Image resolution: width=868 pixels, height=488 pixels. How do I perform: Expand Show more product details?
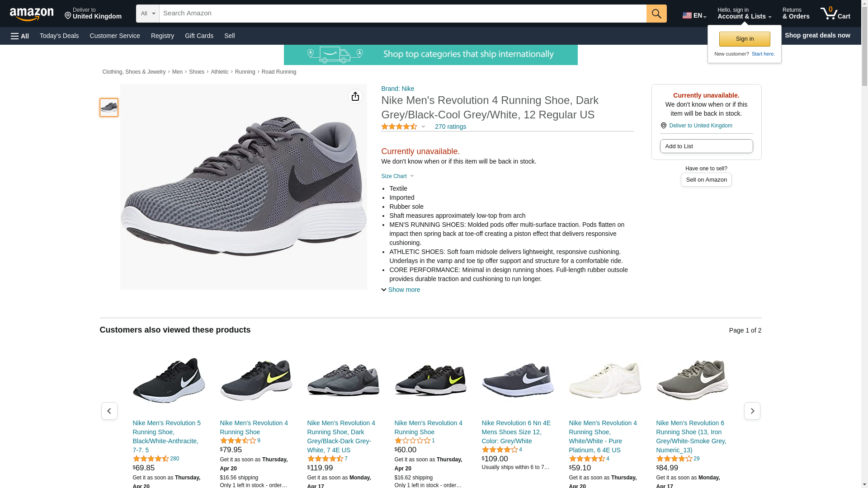point(401,290)
